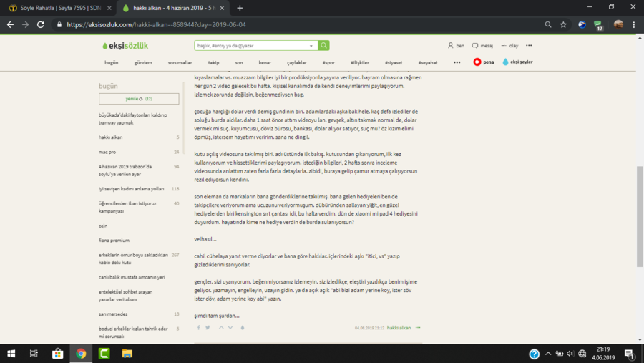Select the sorunsallar nav item
644x363 pixels.
pyautogui.click(x=180, y=62)
